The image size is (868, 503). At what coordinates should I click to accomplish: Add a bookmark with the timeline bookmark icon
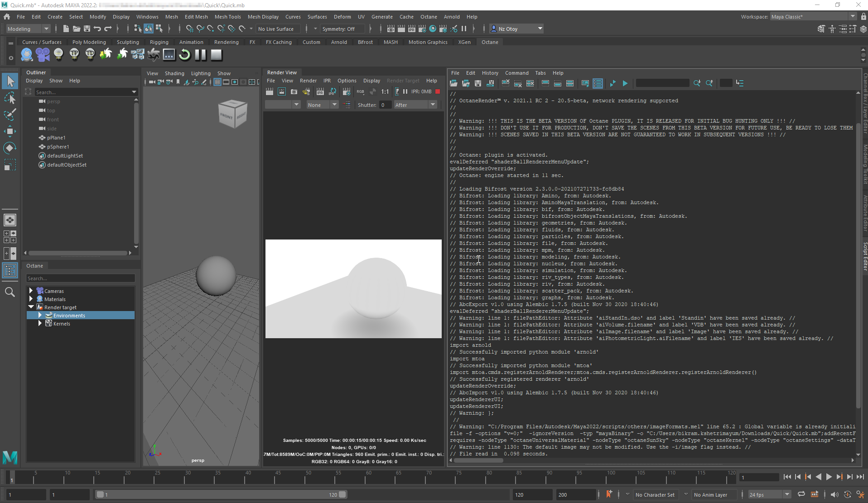[x=609, y=494]
